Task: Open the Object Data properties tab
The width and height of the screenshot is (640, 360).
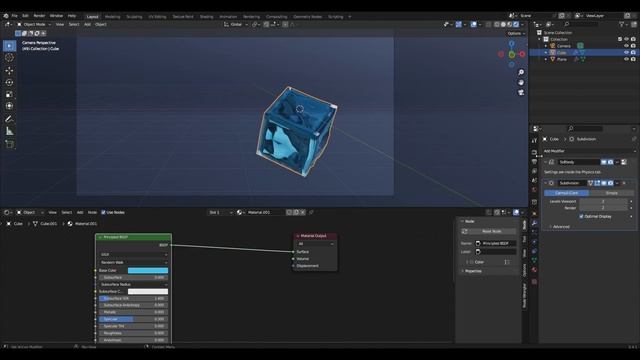Action: [534, 260]
